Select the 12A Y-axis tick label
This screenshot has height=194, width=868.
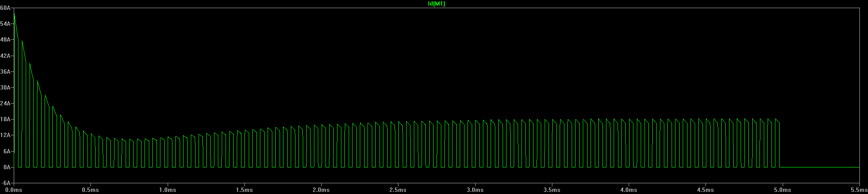pos(5,135)
